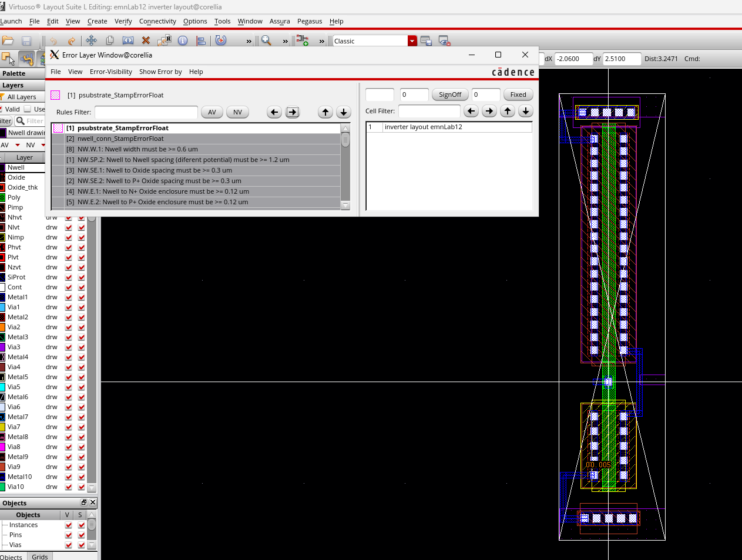Viewport: 742px width, 560px height.
Task: Click the Metal1 layer color swatch
Action: (2, 297)
